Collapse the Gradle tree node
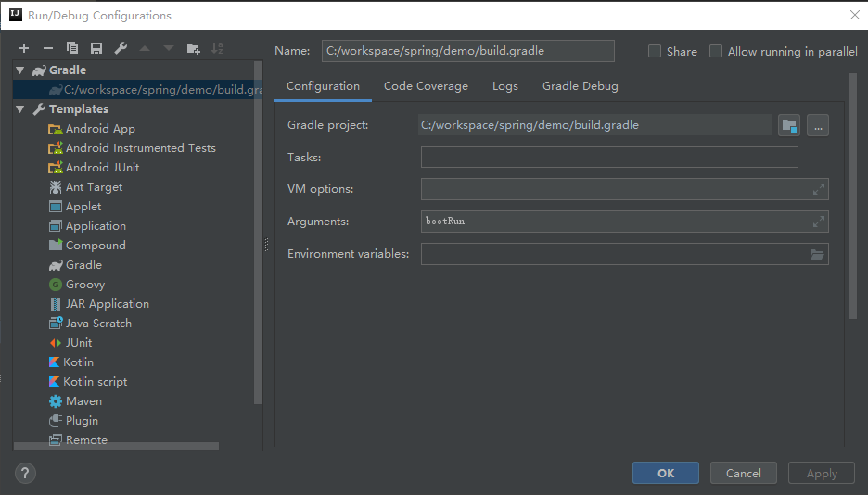This screenshot has height=495, width=868. coord(20,70)
